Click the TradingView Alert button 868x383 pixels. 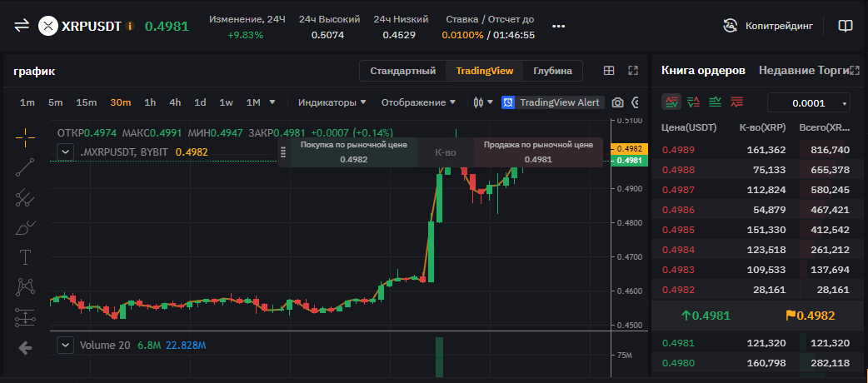point(551,102)
